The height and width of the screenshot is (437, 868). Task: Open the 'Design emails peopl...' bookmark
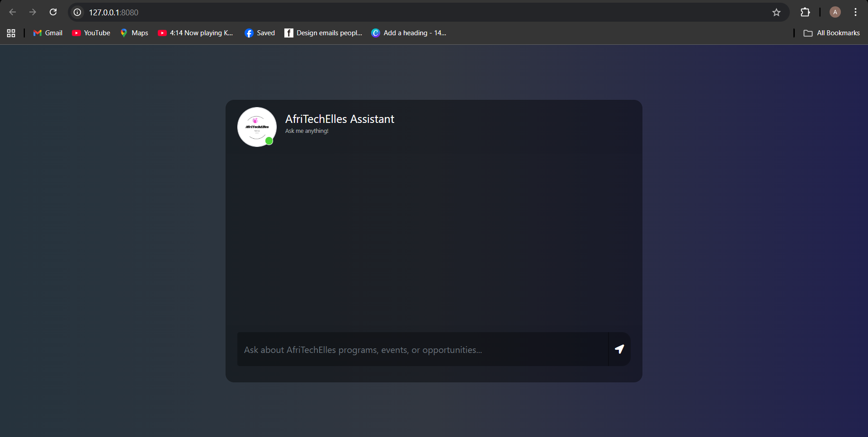[323, 33]
